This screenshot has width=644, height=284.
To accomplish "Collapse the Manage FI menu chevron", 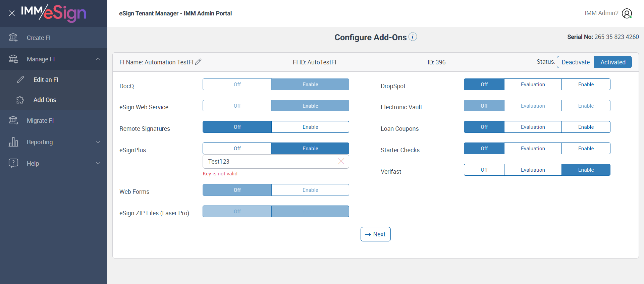I will click(x=98, y=59).
